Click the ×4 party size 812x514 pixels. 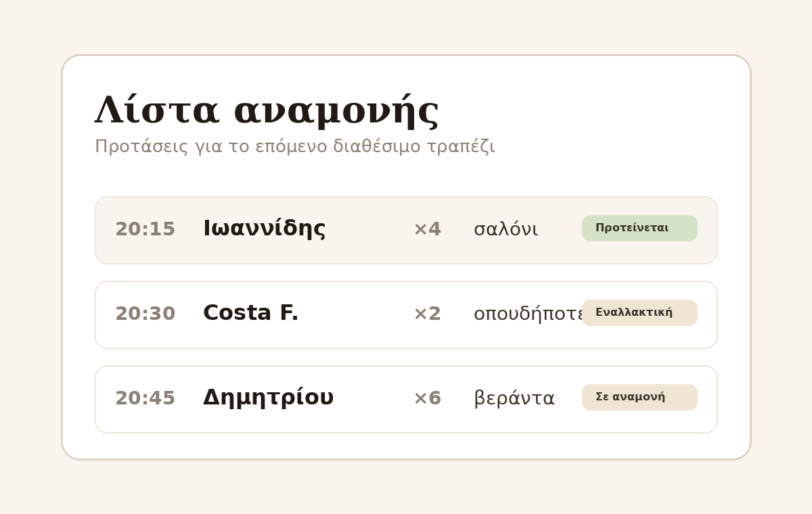tap(427, 229)
